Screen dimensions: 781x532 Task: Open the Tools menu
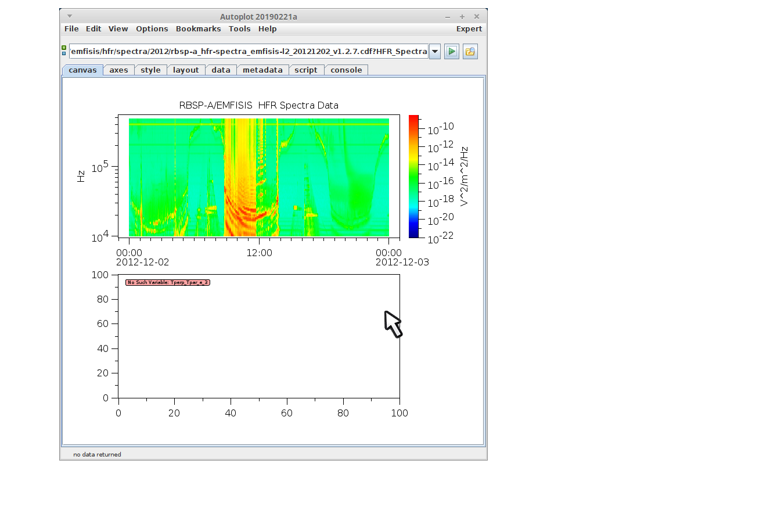(239, 29)
